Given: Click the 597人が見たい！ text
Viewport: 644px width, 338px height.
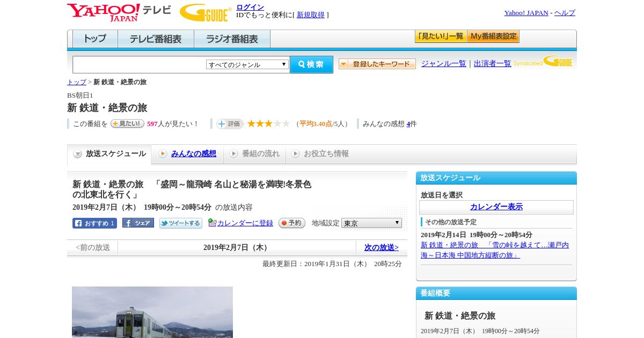Looking at the screenshot, I should pos(172,124).
